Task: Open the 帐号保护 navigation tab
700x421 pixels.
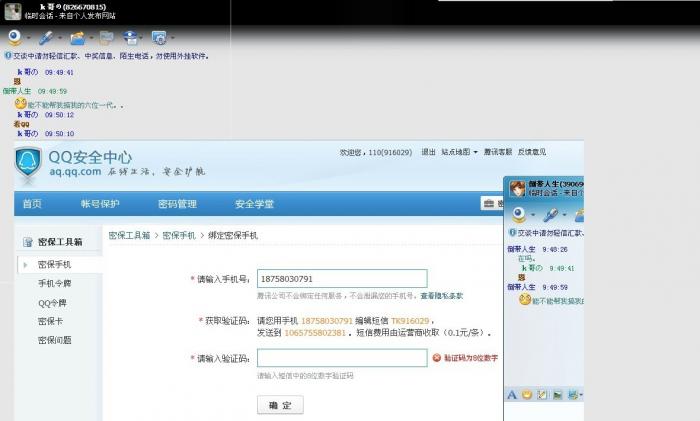Action: pos(100,204)
